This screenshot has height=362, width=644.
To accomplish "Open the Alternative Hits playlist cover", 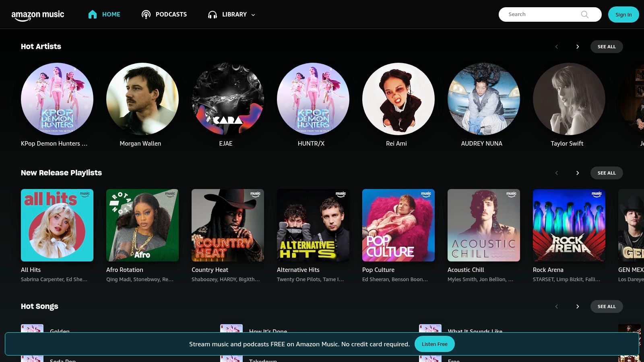I will (x=313, y=225).
